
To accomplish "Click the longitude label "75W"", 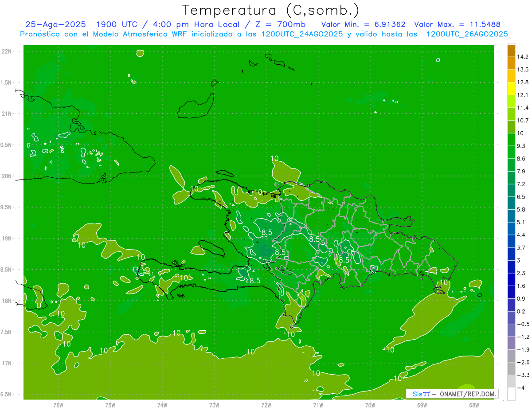I will click(110, 405).
